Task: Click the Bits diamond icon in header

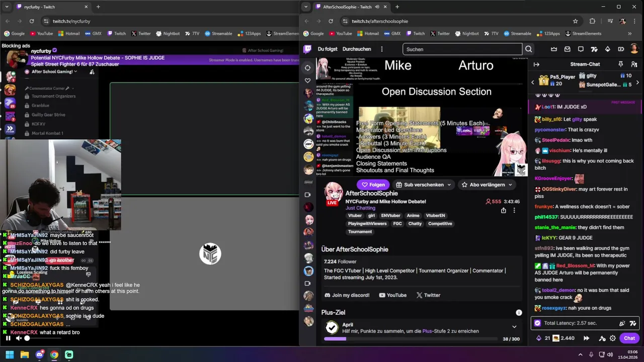Action: click(x=607, y=49)
